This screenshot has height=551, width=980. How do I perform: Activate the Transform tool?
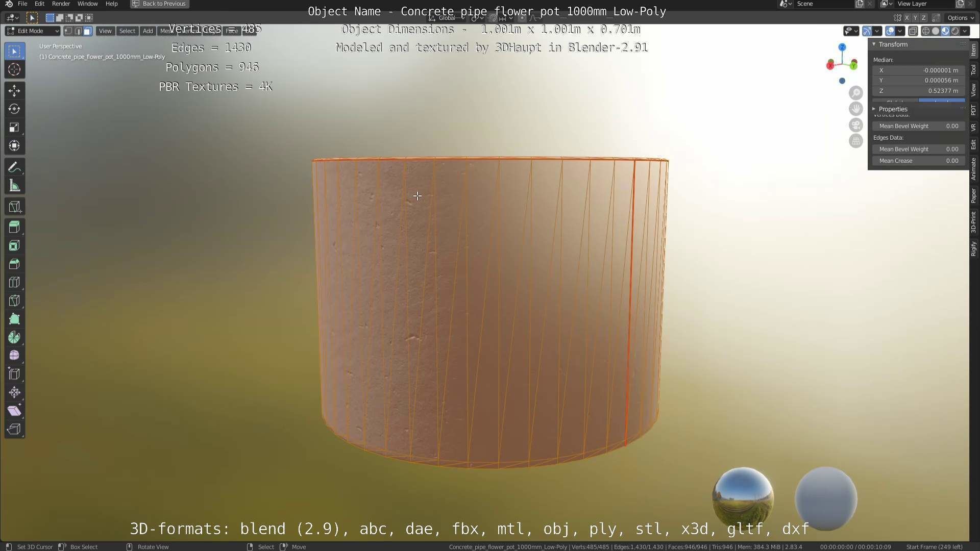[14, 145]
